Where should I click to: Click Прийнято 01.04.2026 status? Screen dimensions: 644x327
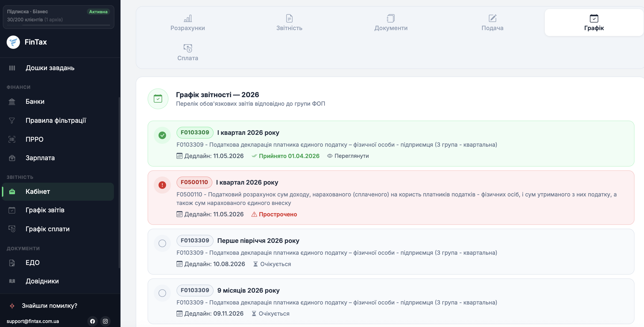[x=285, y=156]
